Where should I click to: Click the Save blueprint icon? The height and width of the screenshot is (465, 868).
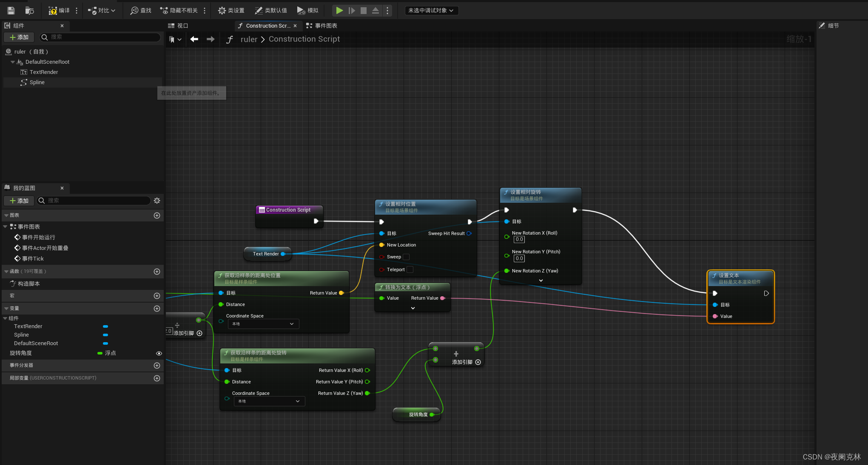(x=11, y=10)
